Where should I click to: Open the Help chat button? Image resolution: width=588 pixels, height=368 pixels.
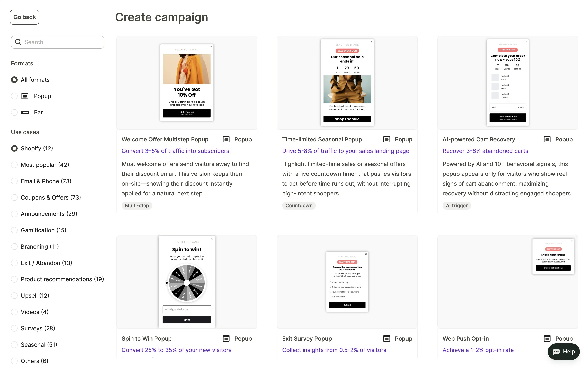point(563,352)
